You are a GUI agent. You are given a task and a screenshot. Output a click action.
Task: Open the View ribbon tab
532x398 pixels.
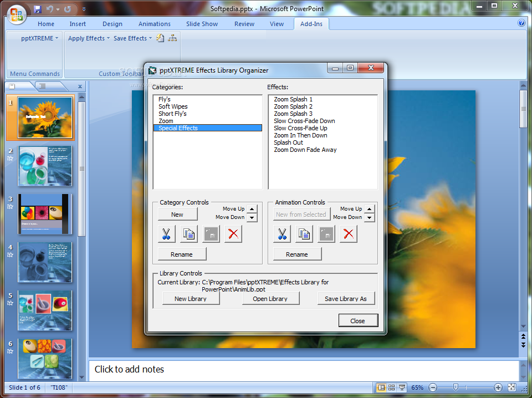pyautogui.click(x=277, y=24)
